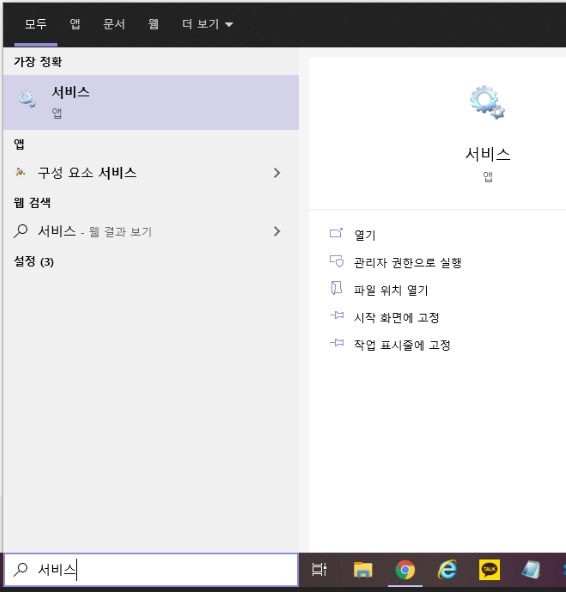Open Google Chrome from the taskbar
The width and height of the screenshot is (566, 592).
tap(405, 569)
